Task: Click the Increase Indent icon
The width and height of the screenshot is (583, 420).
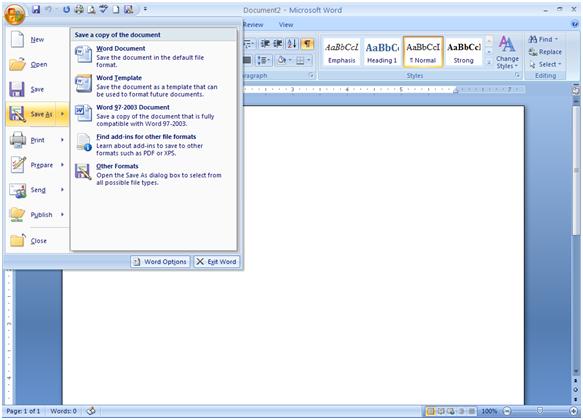Action: tap(278, 44)
